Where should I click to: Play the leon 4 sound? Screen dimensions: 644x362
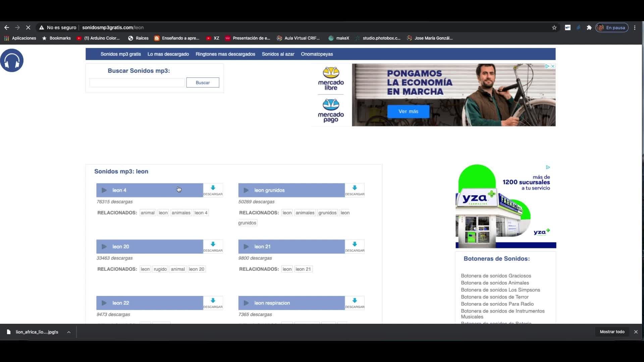click(104, 190)
